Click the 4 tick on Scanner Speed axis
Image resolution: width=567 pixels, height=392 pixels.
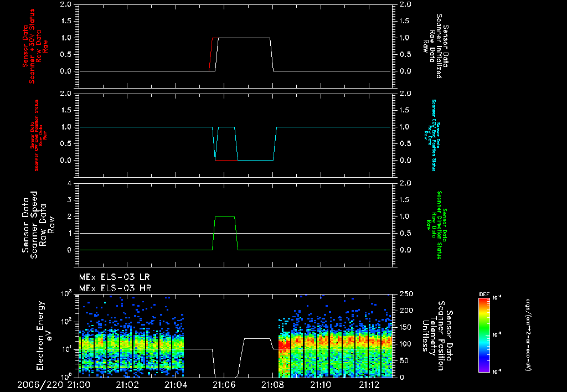pyautogui.click(x=69, y=183)
